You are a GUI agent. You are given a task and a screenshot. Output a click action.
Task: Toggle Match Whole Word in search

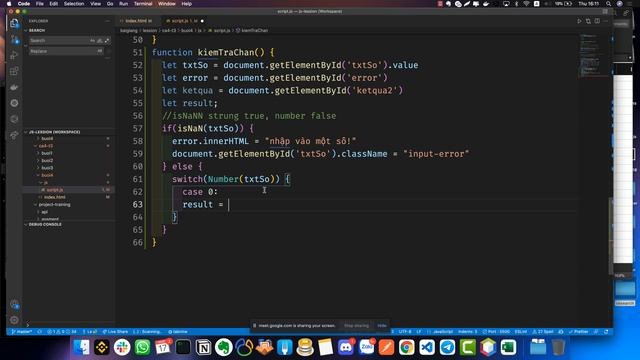pyautogui.click(x=100, y=40)
